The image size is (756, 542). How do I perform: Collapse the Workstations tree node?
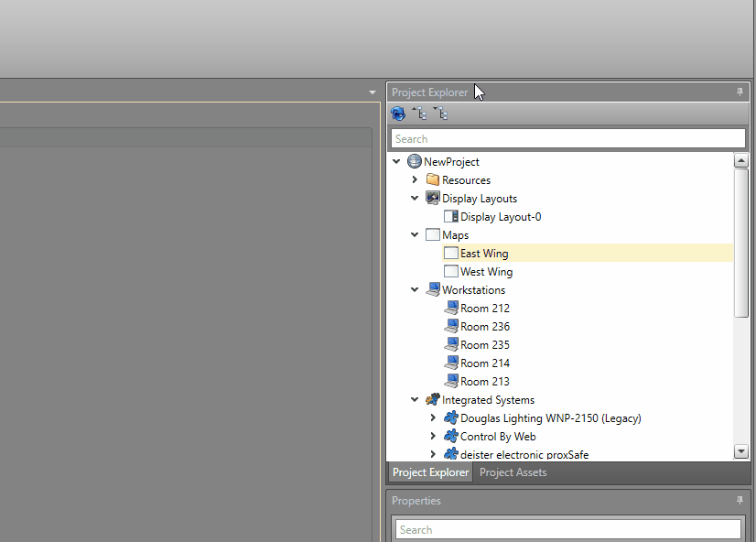click(415, 290)
